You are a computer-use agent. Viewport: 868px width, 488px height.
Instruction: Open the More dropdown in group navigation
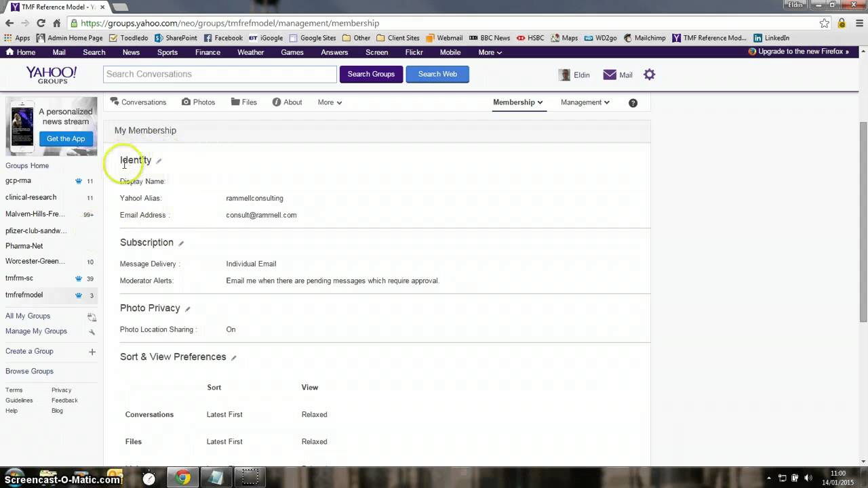pos(330,102)
